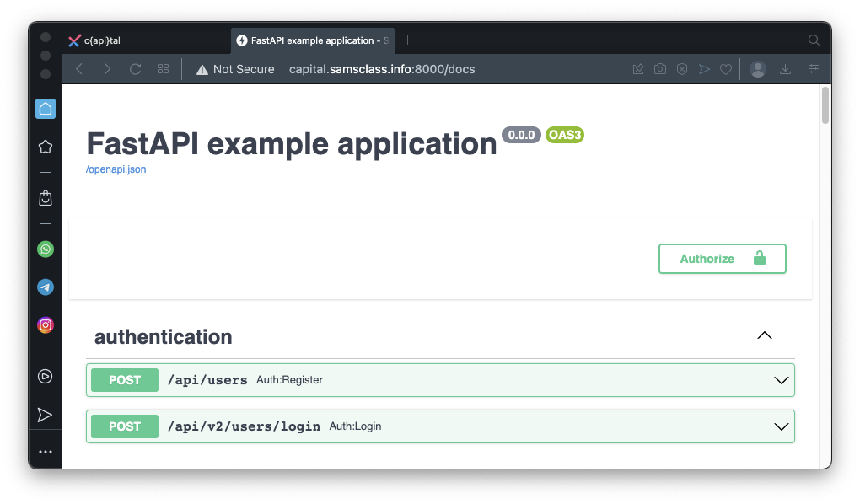Open the /openapi.json link

[116, 169]
